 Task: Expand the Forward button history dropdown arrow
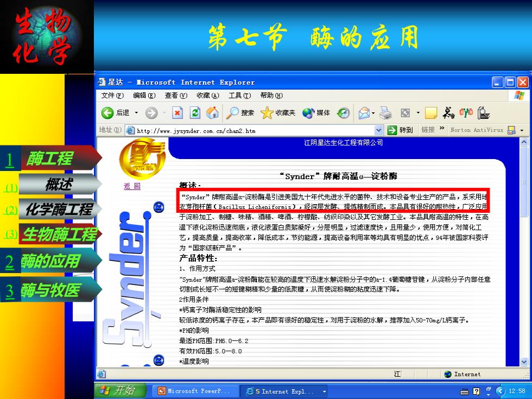(164, 113)
